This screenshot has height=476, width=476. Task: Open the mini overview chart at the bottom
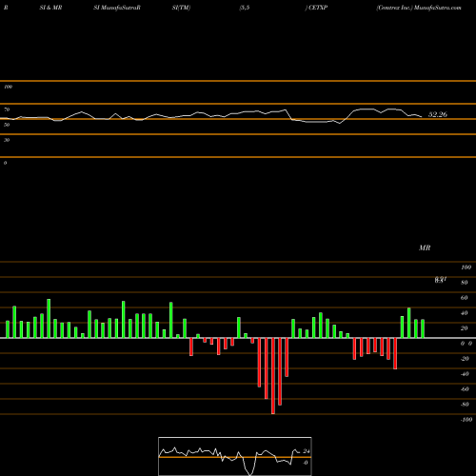(x=235, y=456)
